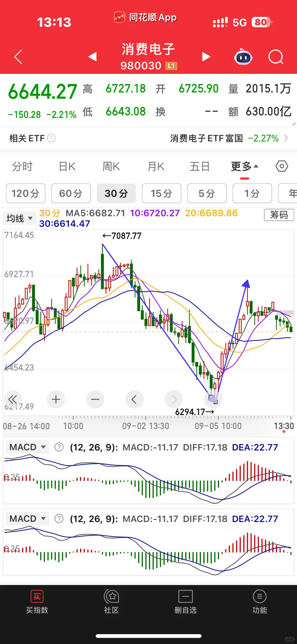Open first MACD indicator dropdown

click(27, 447)
